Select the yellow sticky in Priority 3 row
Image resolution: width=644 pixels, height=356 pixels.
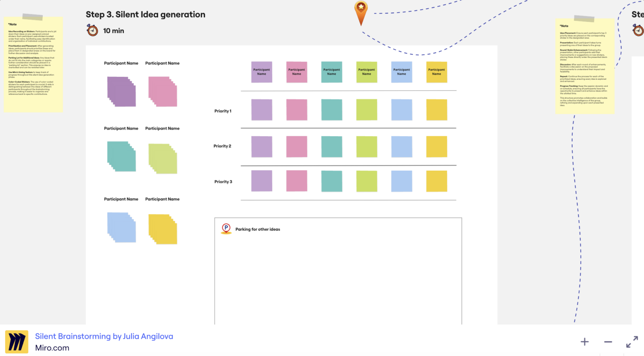coord(436,181)
